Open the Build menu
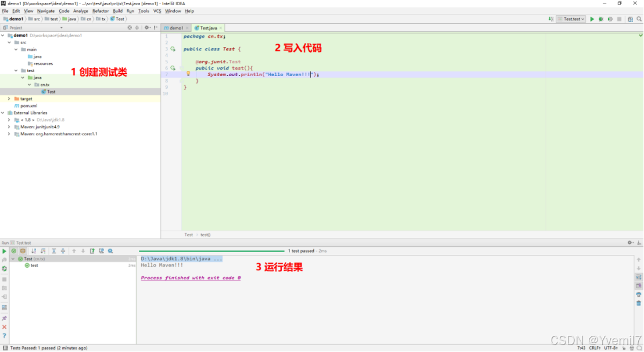Image resolution: width=644 pixels, height=352 pixels. tap(117, 11)
